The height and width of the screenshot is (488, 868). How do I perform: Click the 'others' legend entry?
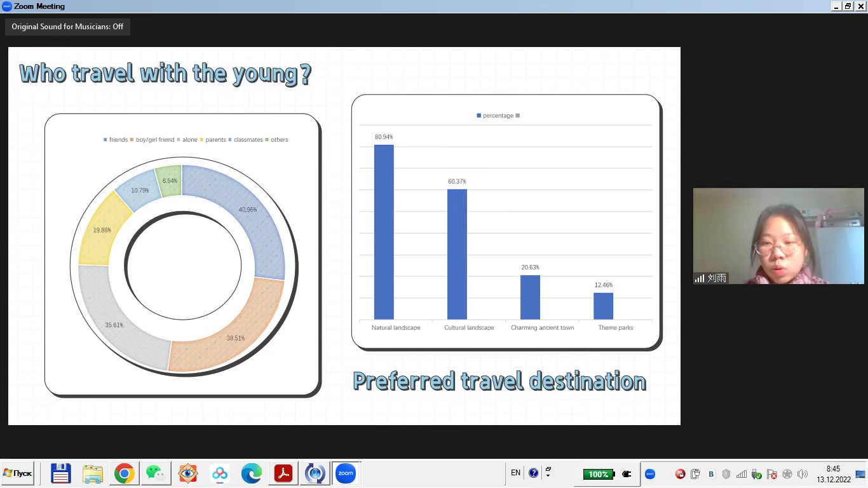[276, 140]
